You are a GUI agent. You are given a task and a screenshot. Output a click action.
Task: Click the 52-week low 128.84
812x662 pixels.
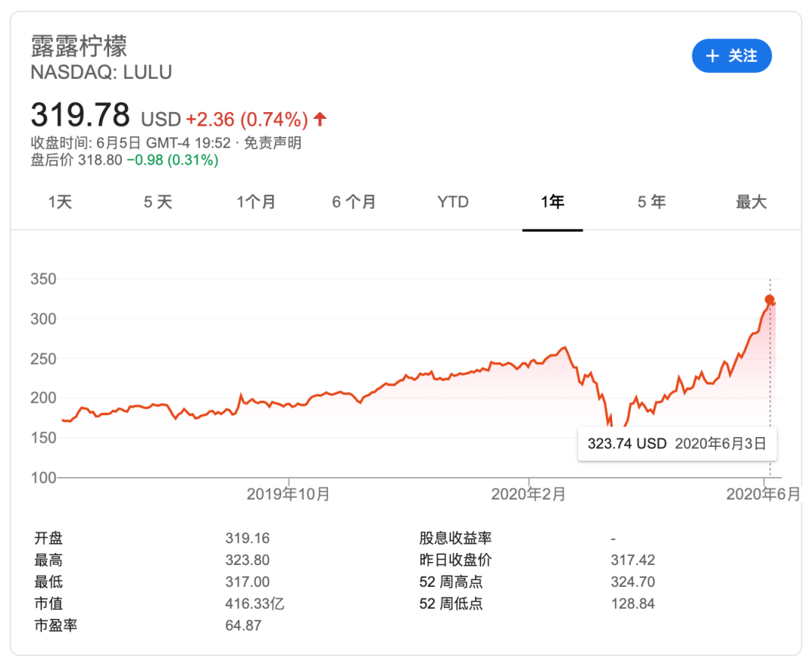[x=633, y=603]
